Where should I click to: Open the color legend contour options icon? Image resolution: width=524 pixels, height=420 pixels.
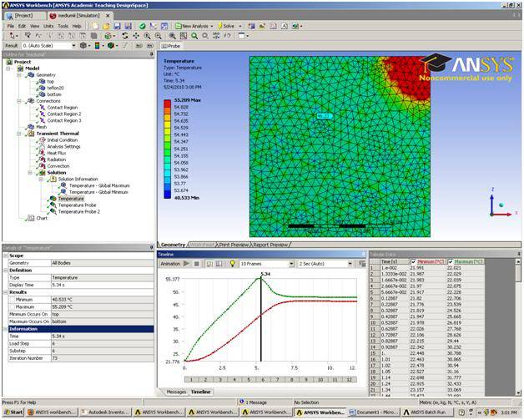98,45
